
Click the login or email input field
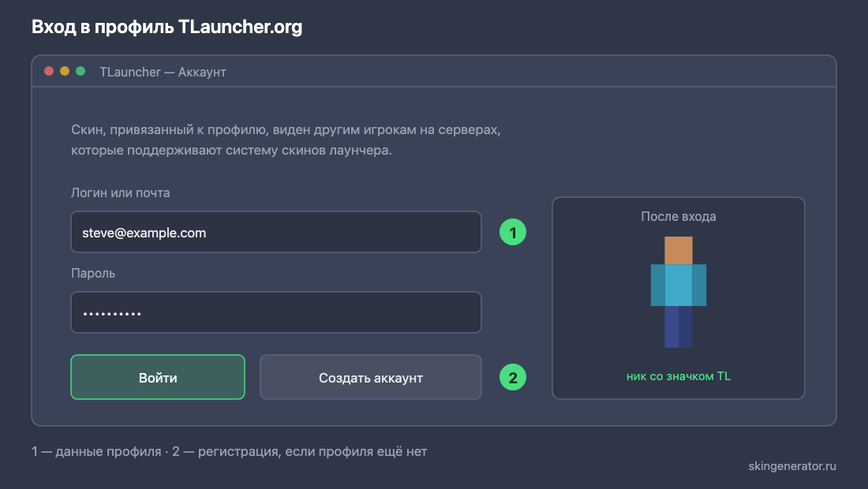click(x=276, y=232)
